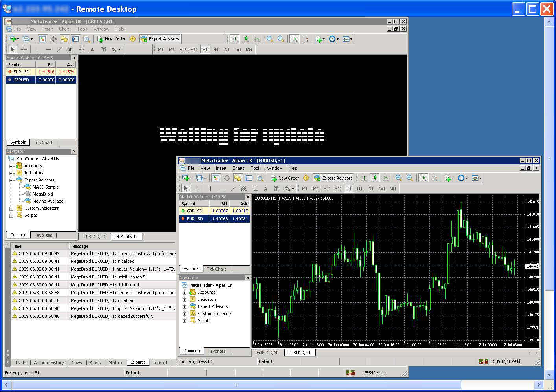556x392 pixels.
Task: Select MACD Sample expert advisor
Action: click(46, 187)
